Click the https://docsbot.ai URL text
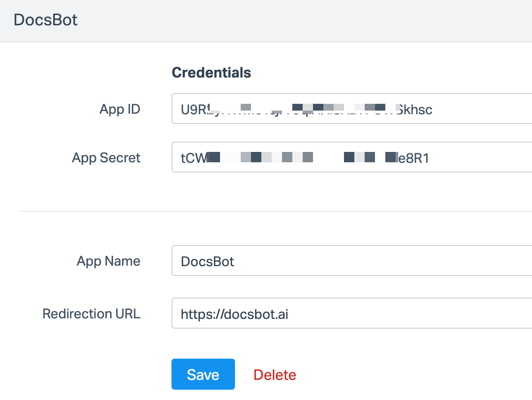This screenshot has width=532, height=400. pos(234,313)
